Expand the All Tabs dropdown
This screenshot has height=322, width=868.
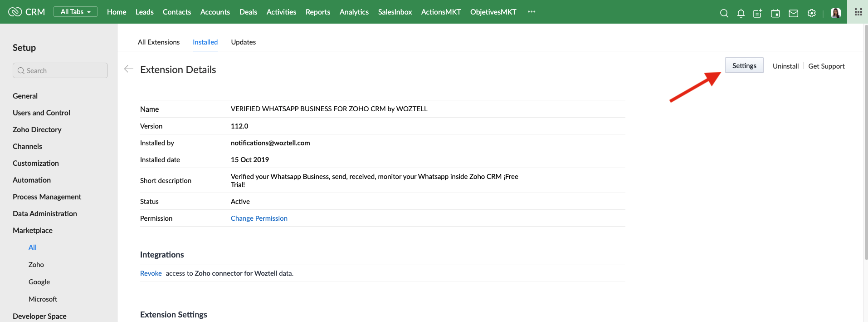[75, 12]
